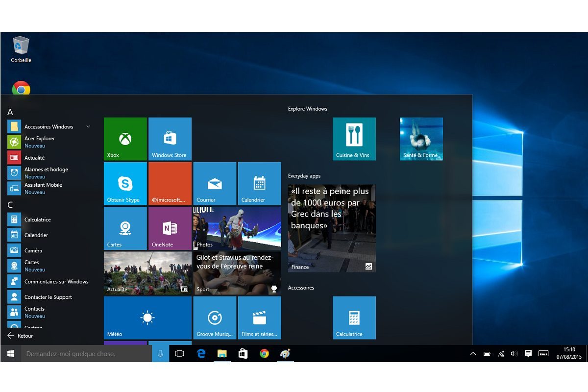Open Calculatrice from the apps list
Screen dimensions: 588x392
click(x=38, y=220)
